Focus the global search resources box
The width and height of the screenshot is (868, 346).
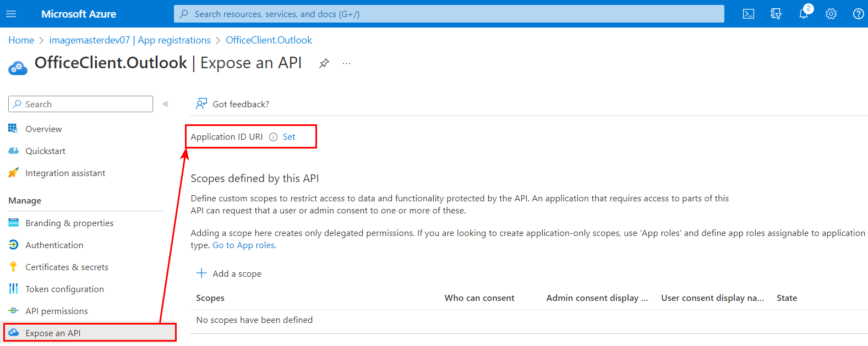[449, 14]
